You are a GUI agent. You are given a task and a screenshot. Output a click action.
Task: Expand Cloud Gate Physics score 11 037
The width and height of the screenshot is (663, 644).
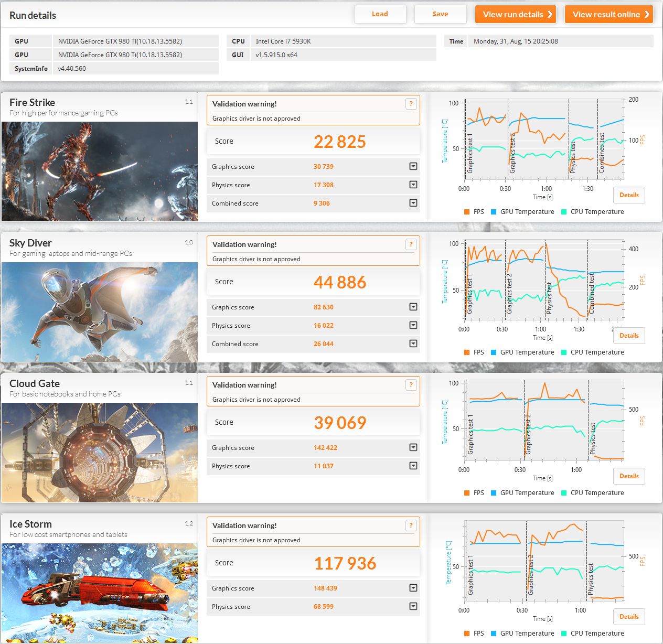click(413, 466)
